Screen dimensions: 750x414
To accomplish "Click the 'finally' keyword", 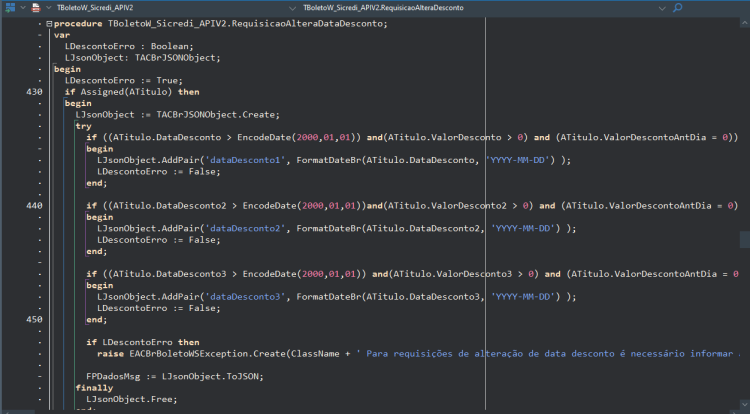I will point(94,388).
